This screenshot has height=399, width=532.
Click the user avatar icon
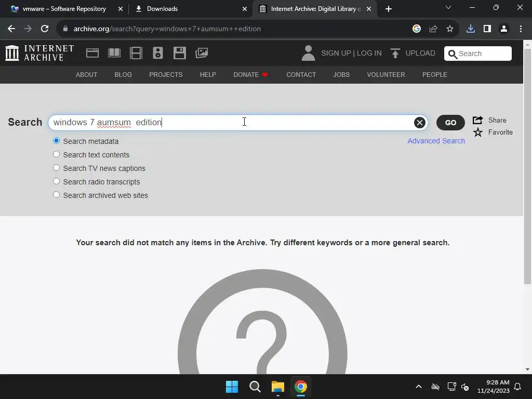pyautogui.click(x=308, y=54)
